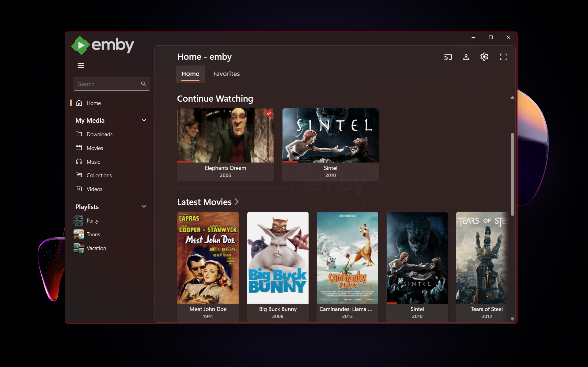Toggle watched checkmark on Elephants Dream
This screenshot has height=367, width=588.
click(x=269, y=113)
